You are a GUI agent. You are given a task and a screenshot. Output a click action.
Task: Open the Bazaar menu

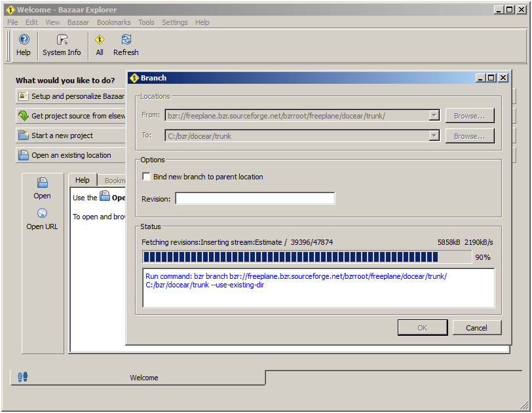pyautogui.click(x=78, y=22)
